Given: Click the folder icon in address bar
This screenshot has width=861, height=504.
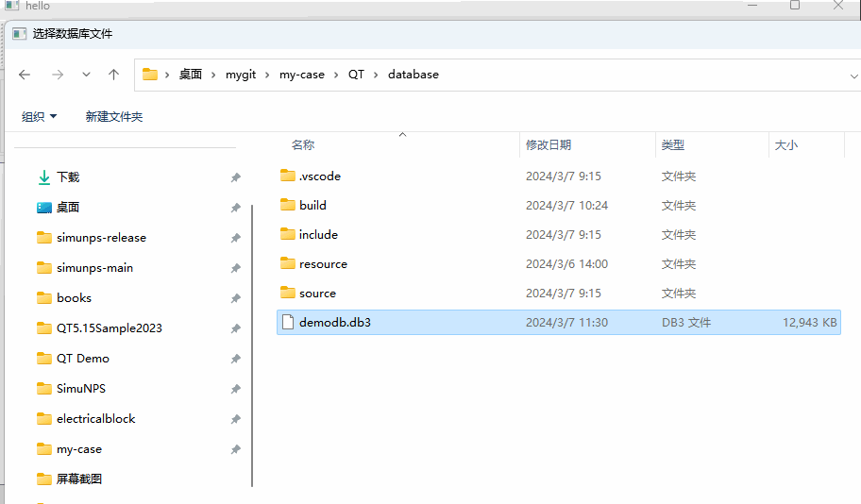Looking at the screenshot, I should click(x=150, y=75).
